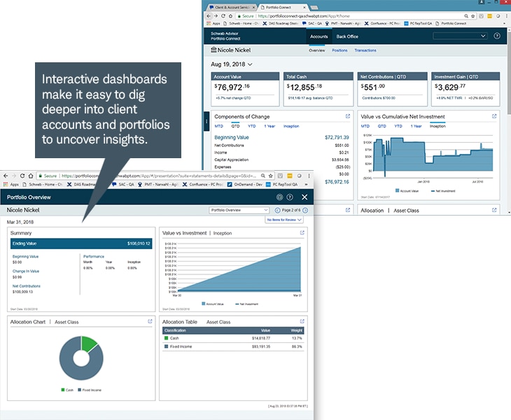Image resolution: width=511 pixels, height=420 pixels.
Task: Click the green Cash slice of the donut chart
Action: click(x=88, y=344)
